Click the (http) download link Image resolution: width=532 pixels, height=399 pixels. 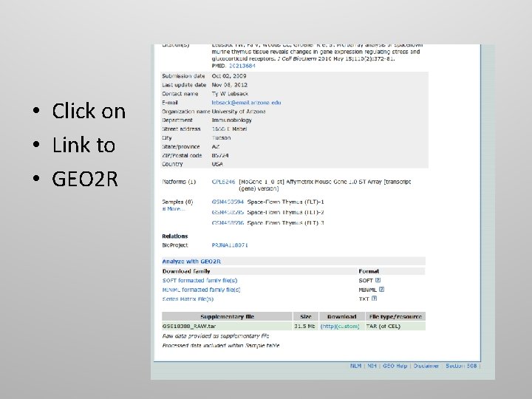[328, 326]
